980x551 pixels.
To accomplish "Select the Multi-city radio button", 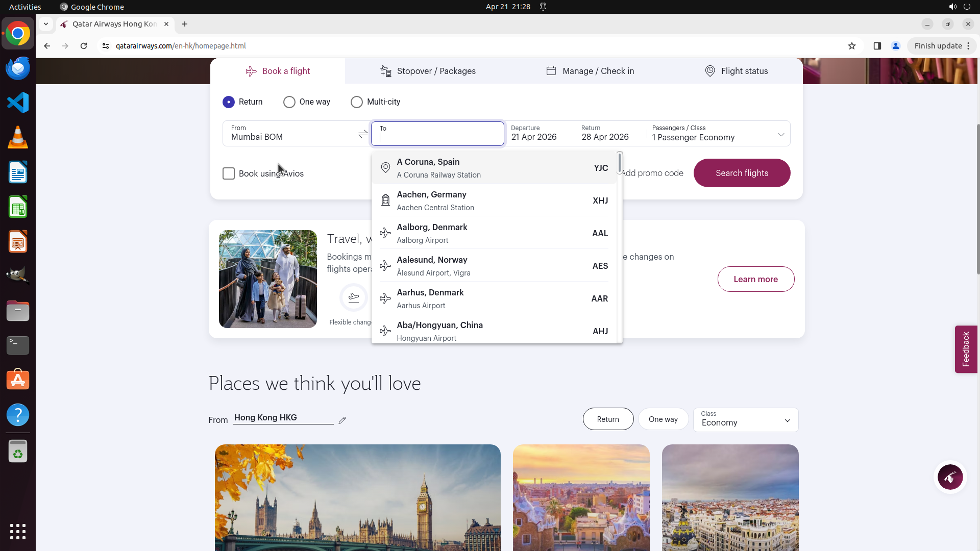I will click(357, 102).
